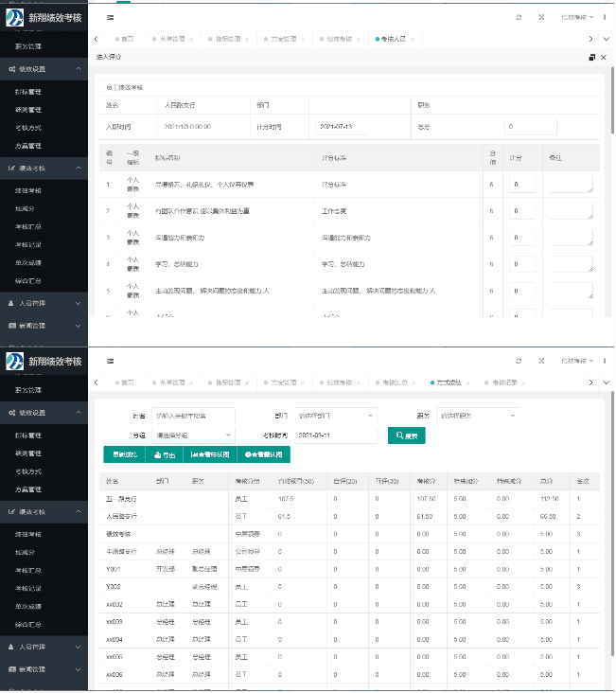Screen dimensions: 616x693
Task: Click the 导出 export button
Action: tap(164, 454)
